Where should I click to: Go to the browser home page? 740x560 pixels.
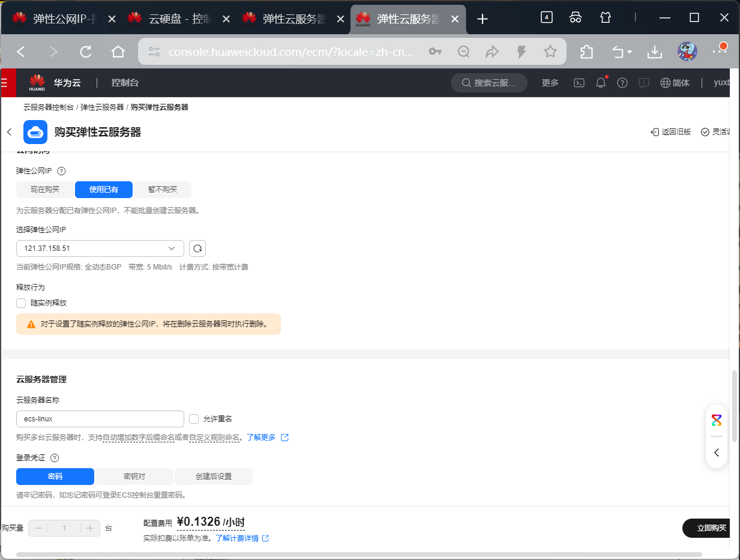coord(118,52)
